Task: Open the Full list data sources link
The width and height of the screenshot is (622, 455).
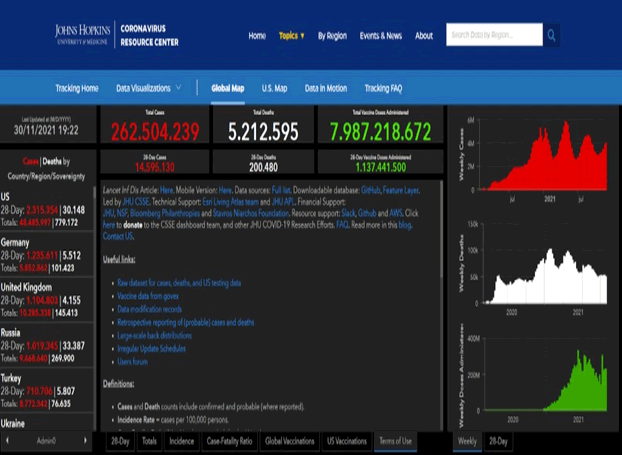Action: [x=281, y=190]
